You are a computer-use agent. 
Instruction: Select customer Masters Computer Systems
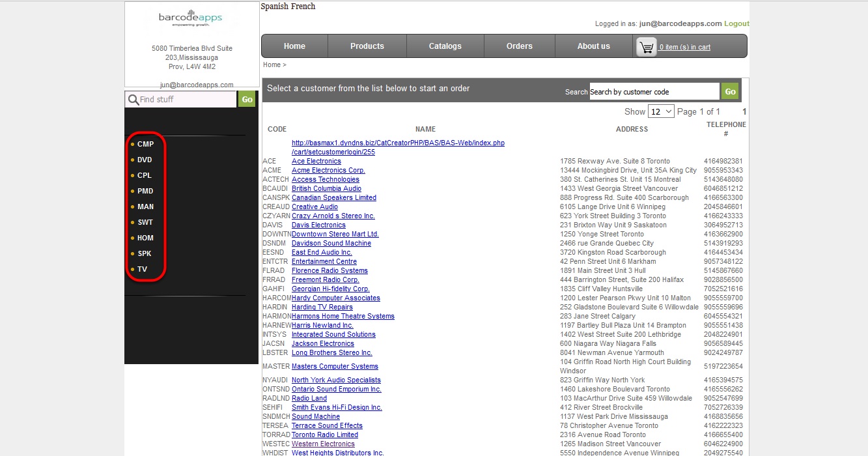[335, 366]
